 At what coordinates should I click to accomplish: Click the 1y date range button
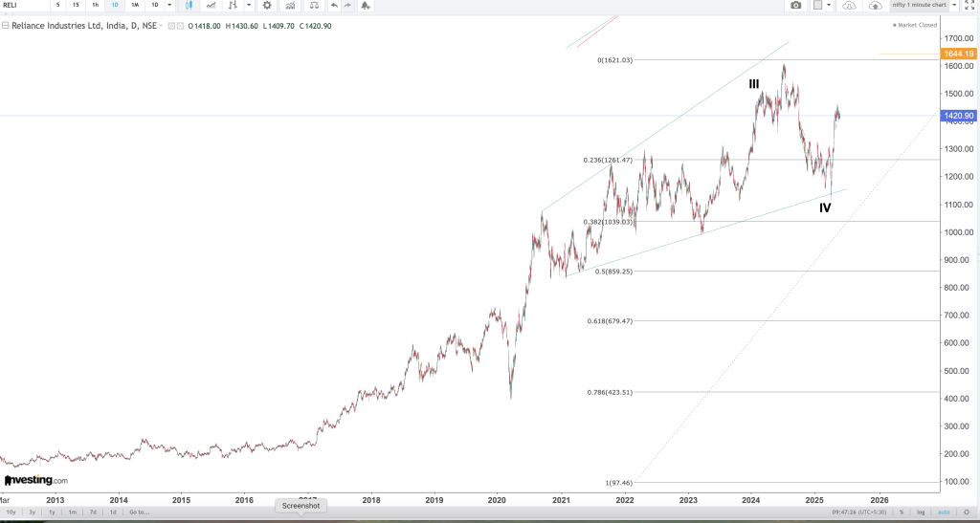coord(52,512)
